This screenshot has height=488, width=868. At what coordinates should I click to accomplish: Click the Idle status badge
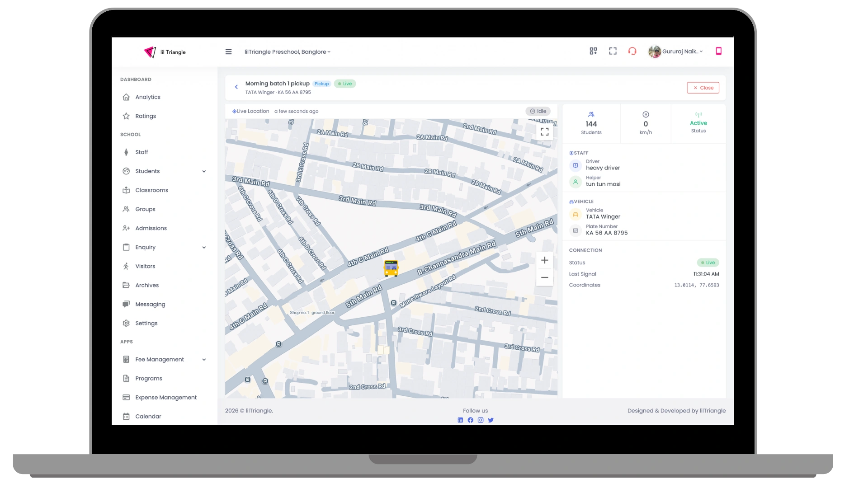tap(538, 111)
